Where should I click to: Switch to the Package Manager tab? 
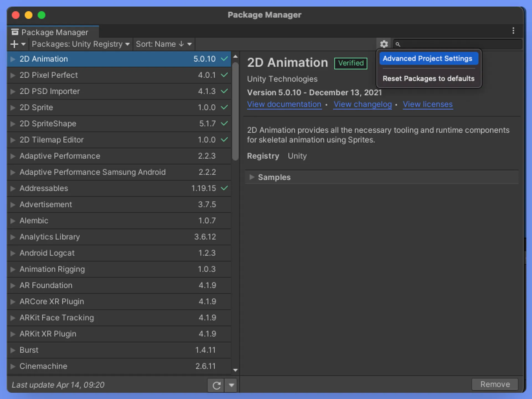click(53, 32)
